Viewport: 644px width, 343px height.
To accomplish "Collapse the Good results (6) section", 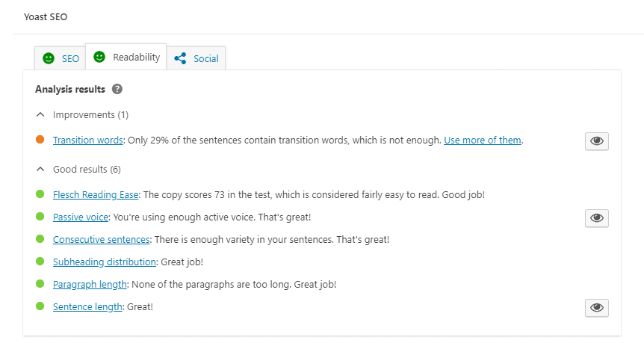I will [x=41, y=170].
